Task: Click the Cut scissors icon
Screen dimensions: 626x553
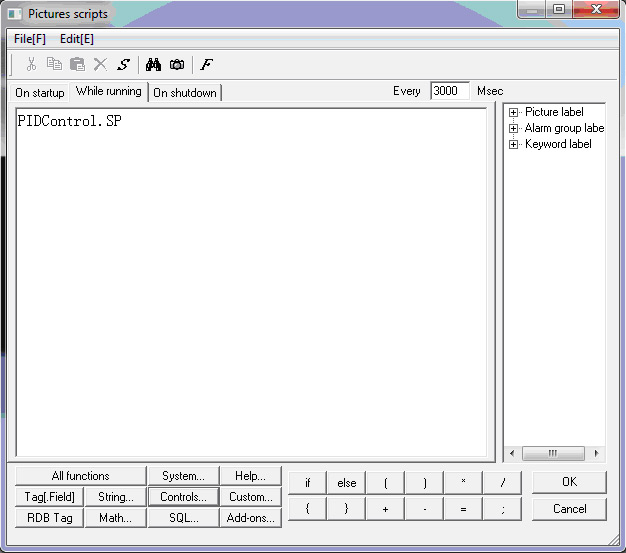Action: coord(31,64)
